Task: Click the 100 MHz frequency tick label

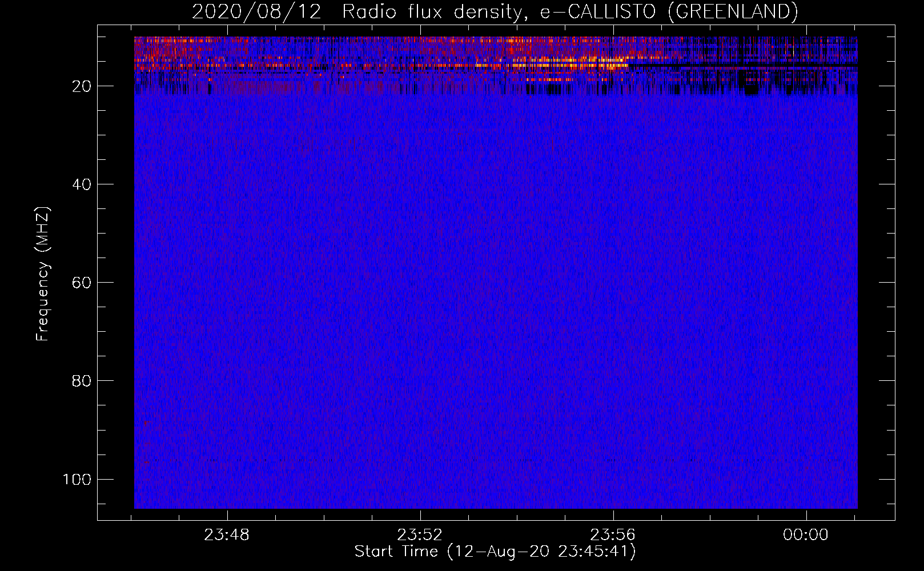Action: point(77,479)
